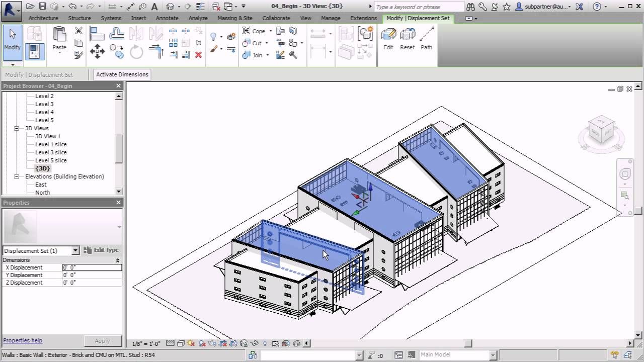The height and width of the screenshot is (362, 644).
Task: Open the Massing & Site tab
Action: (234, 18)
